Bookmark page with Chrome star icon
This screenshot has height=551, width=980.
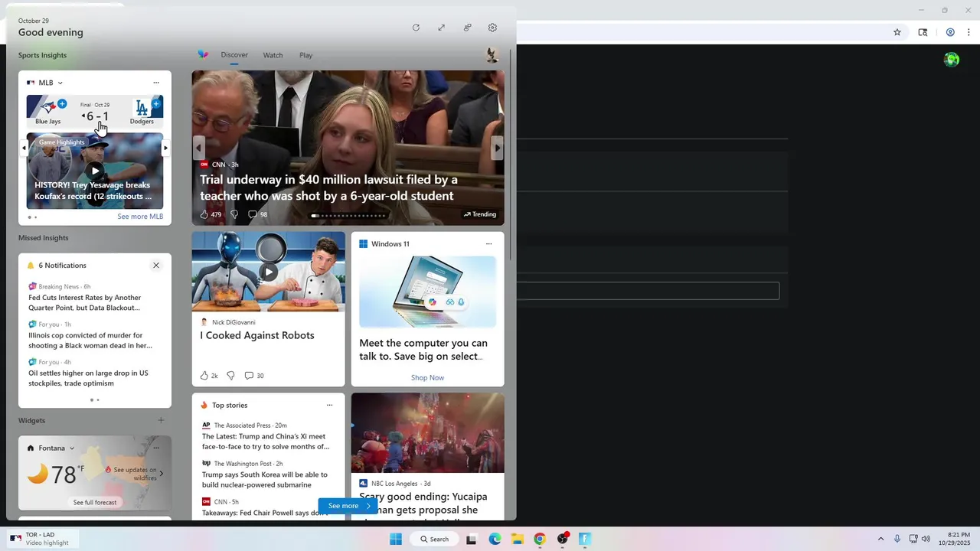click(x=897, y=32)
